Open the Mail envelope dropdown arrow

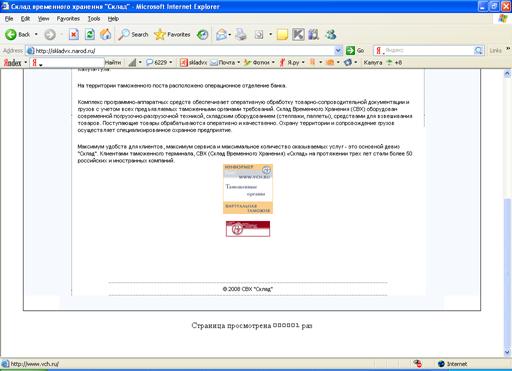230,35
